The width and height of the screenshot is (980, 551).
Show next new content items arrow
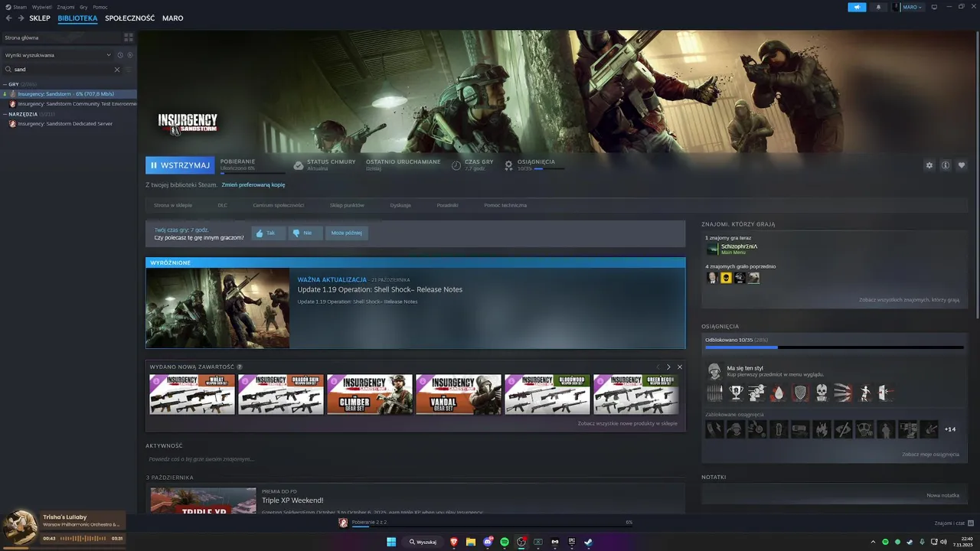(x=668, y=367)
